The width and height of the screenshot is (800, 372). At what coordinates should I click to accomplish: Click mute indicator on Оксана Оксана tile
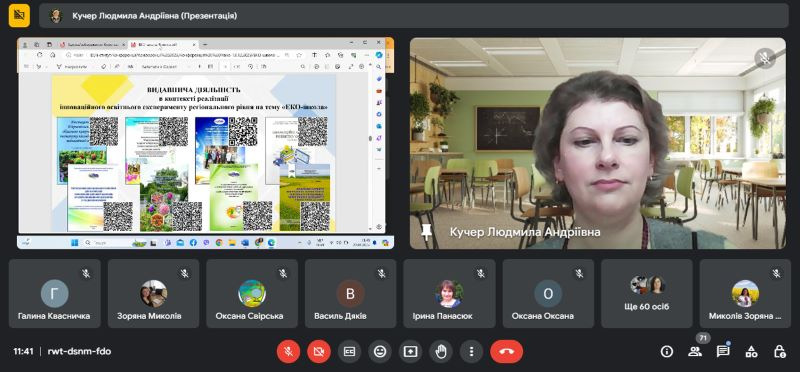point(579,274)
